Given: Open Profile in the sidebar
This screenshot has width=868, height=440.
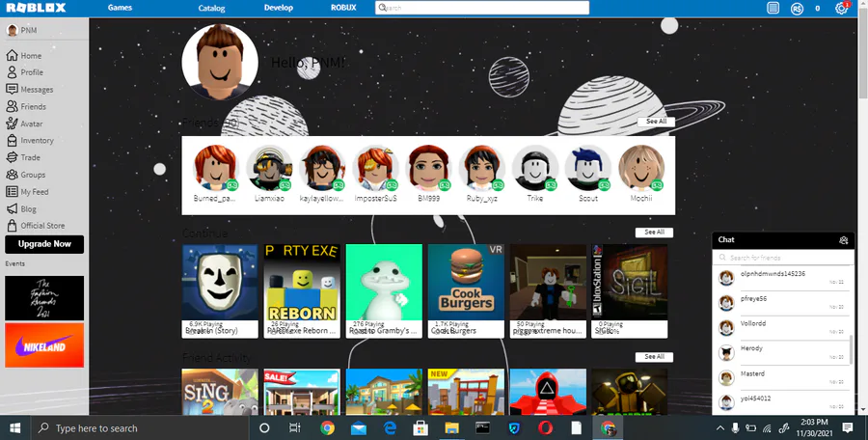Looking at the screenshot, I should pos(25,72).
